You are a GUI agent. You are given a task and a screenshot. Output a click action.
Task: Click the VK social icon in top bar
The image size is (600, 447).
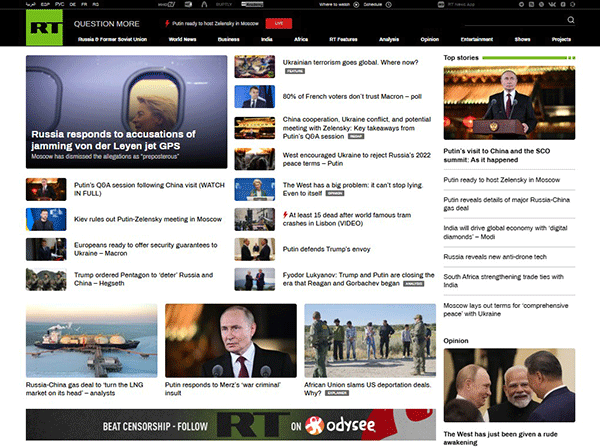coord(552,5)
